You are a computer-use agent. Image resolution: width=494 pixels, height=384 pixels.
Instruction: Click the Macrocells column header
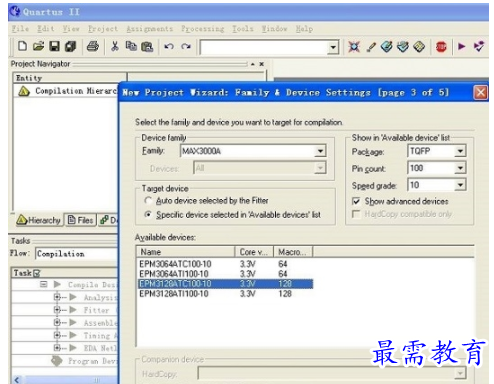(293, 252)
